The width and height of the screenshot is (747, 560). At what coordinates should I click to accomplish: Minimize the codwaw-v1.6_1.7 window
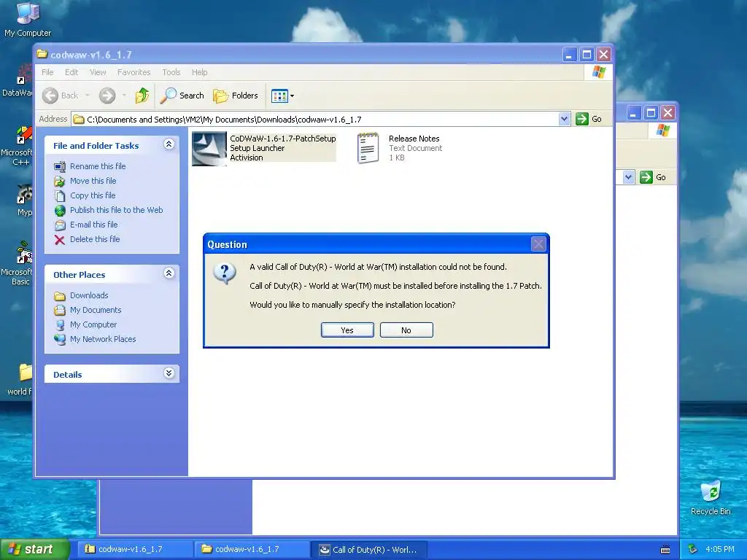[569, 54]
